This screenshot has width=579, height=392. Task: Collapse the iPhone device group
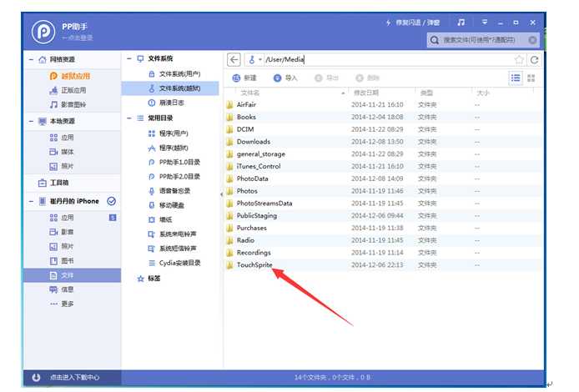coord(31,201)
